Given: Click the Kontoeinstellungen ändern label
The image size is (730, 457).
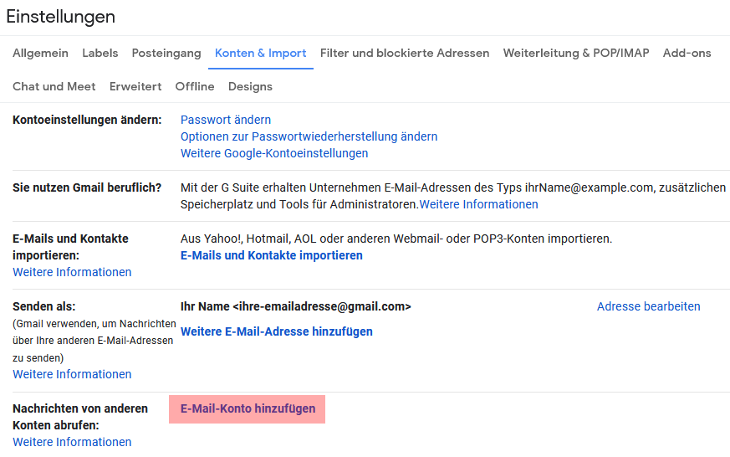Looking at the screenshot, I should pos(87,120).
